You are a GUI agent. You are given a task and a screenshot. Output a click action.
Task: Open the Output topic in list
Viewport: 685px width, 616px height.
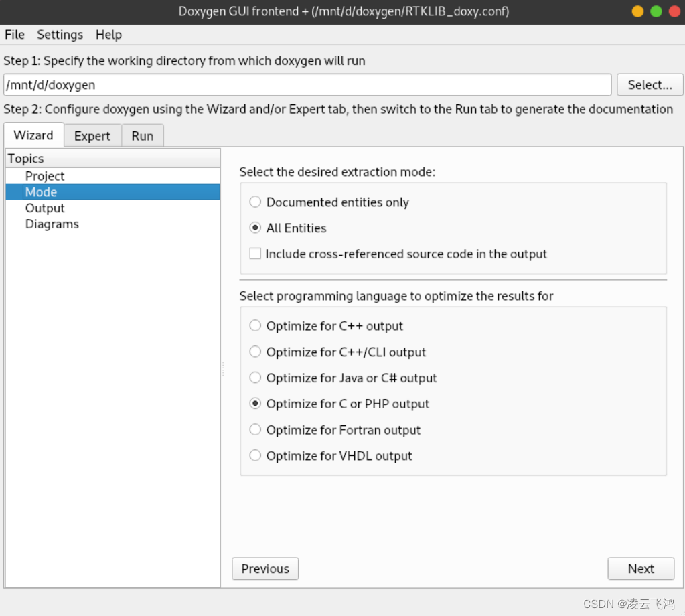point(45,208)
